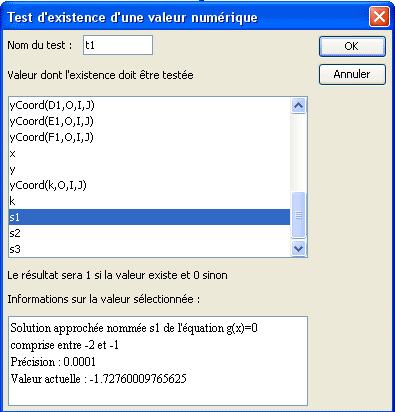Choose the value x in the list
The width and height of the screenshot is (395, 412).
point(149,153)
